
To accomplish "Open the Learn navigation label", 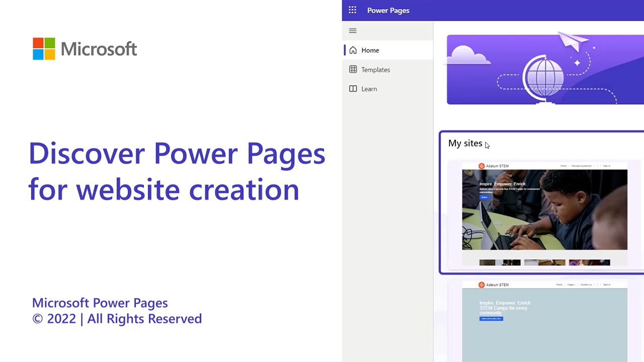I will tap(369, 89).
